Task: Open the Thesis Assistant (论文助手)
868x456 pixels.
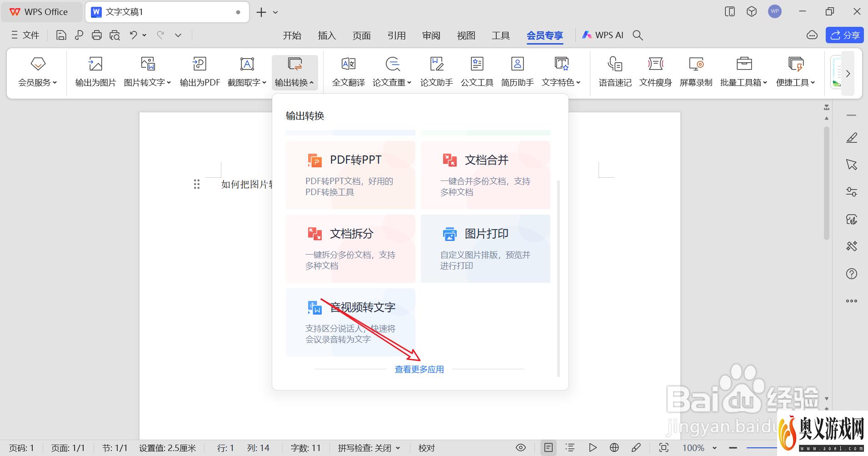Action: tap(436, 72)
